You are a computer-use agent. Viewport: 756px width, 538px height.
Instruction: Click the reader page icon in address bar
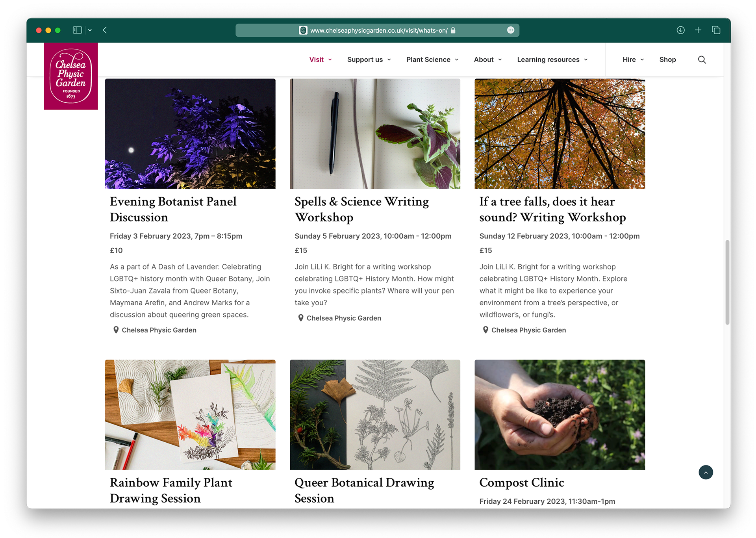click(303, 30)
